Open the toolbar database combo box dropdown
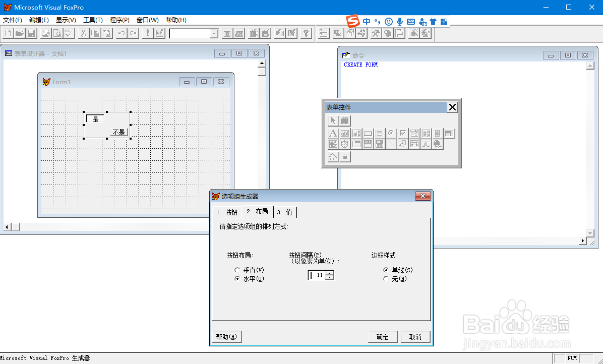The height and width of the screenshot is (364, 603). coord(214,34)
